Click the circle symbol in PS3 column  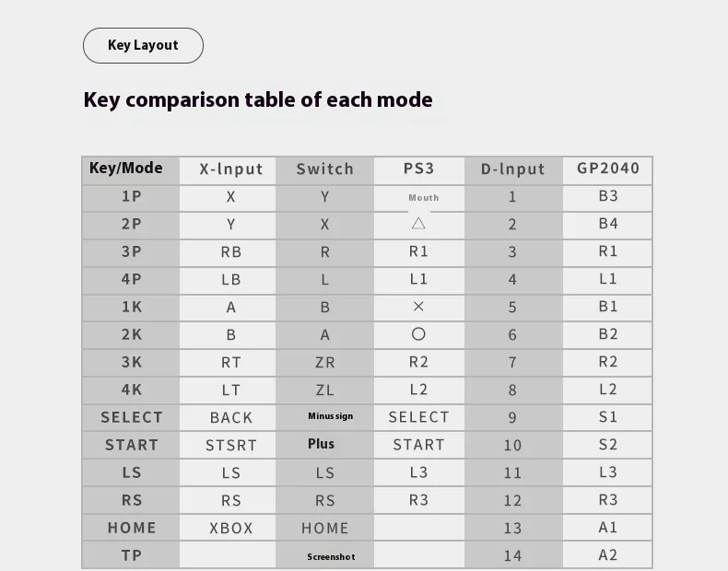tap(418, 334)
